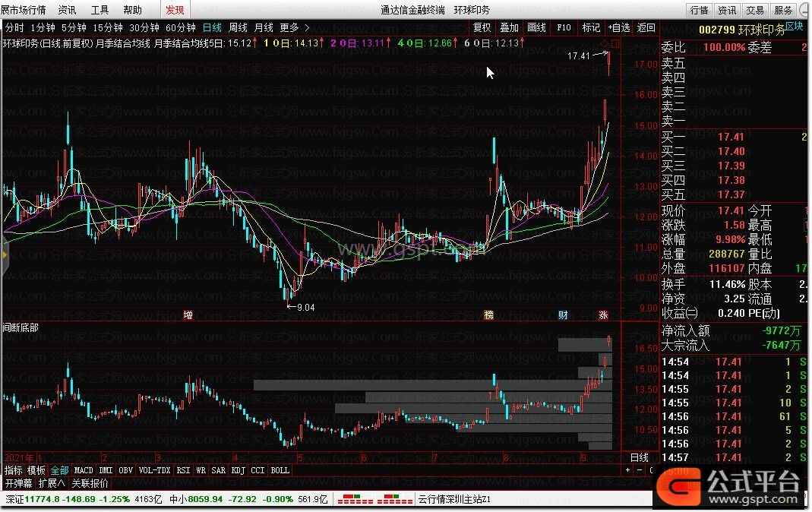The height and width of the screenshot is (512, 812).
Task: Select the KDJ indicator
Action: coord(239,470)
